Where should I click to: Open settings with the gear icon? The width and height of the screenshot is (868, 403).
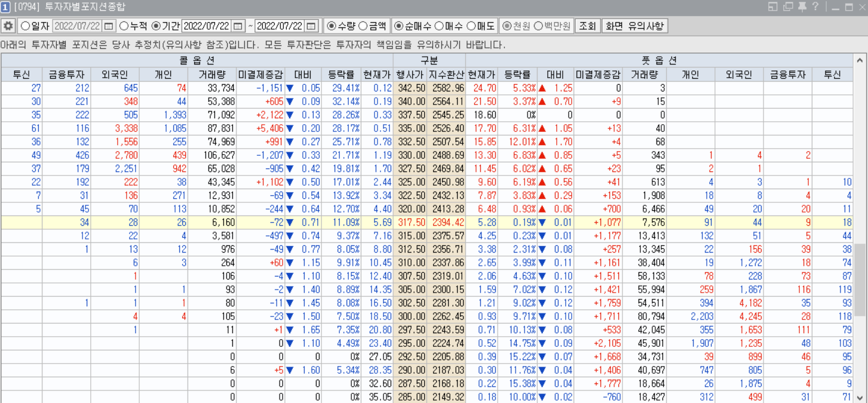[8, 26]
